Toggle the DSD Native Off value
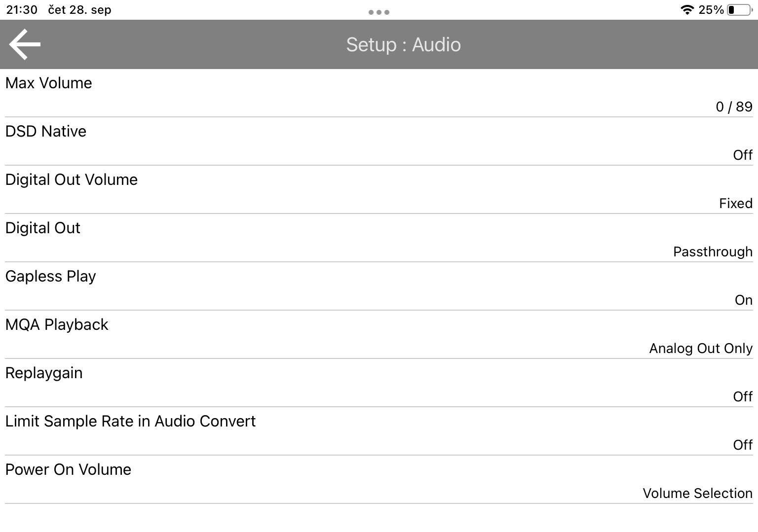 click(742, 155)
